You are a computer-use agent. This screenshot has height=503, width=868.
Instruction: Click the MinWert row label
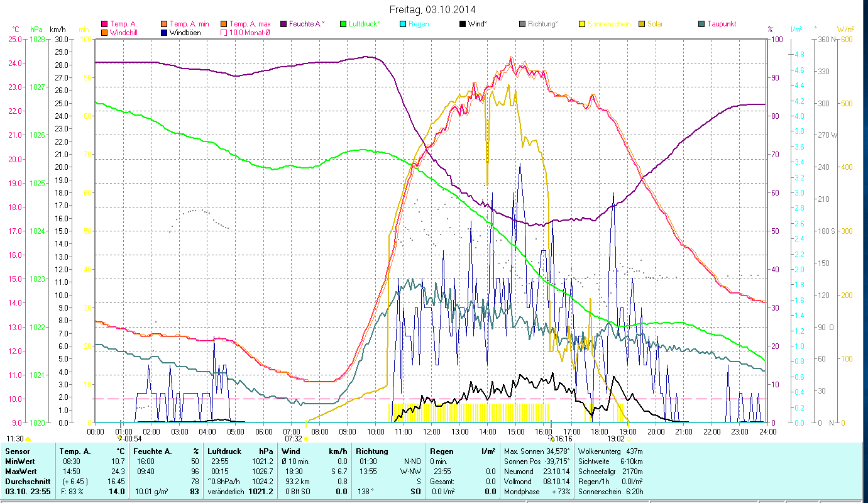[x=21, y=462]
